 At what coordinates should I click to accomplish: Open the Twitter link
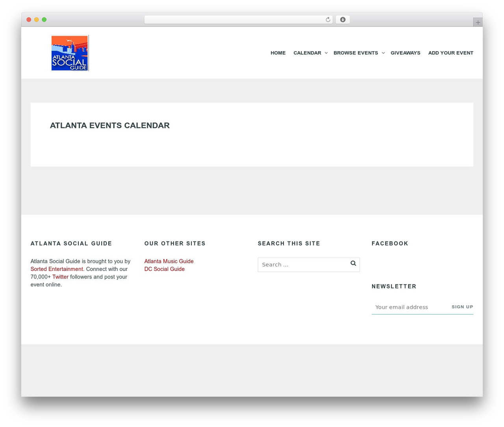coord(60,277)
